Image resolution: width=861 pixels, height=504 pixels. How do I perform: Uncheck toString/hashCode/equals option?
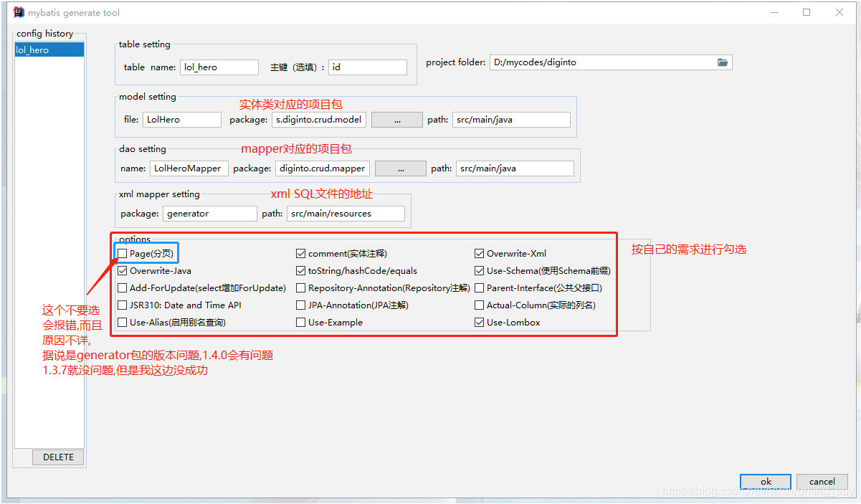(301, 271)
